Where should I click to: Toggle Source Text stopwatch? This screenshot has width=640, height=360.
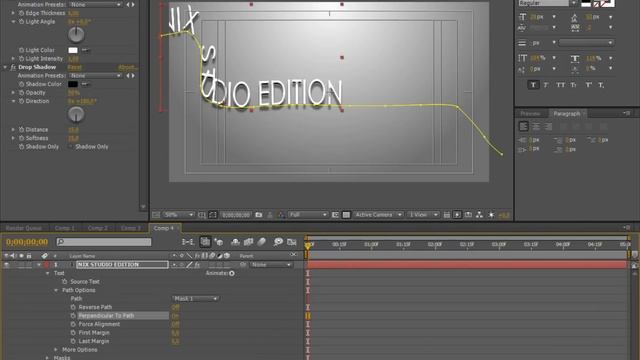pos(64,282)
